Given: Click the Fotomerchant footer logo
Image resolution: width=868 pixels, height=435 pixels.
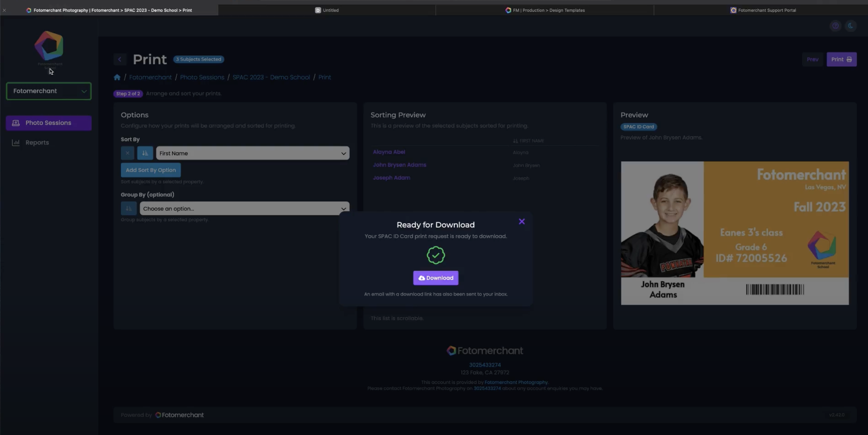Looking at the screenshot, I should click(485, 351).
